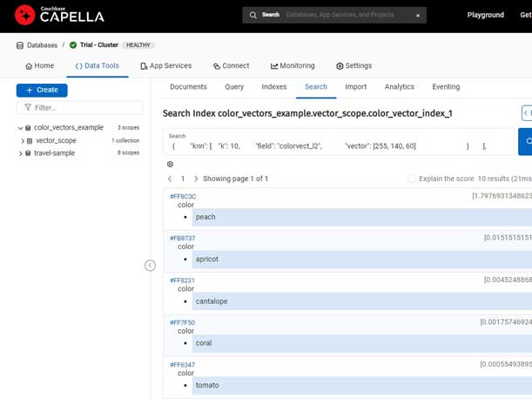The height and width of the screenshot is (399, 532).
Task: Collapse the left sidebar panel arrow
Action: coord(150,266)
